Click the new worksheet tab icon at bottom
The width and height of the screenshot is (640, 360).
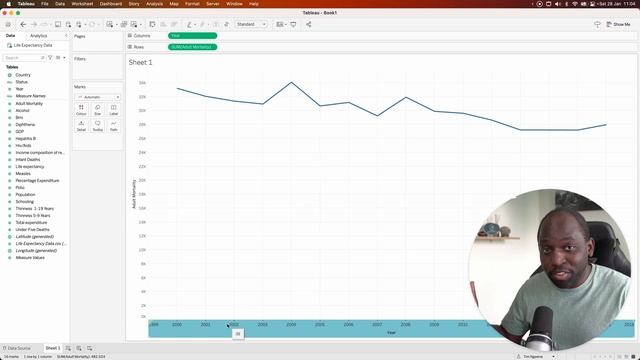(68, 348)
